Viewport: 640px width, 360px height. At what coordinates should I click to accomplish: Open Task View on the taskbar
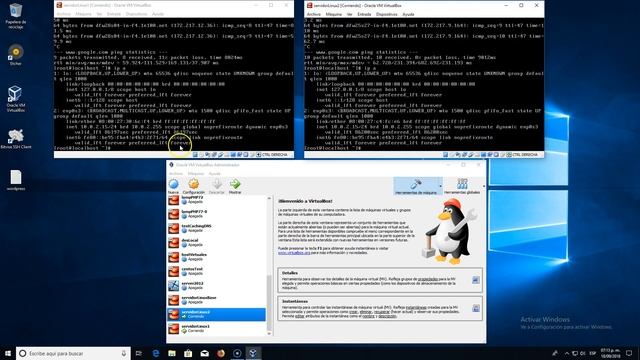pyautogui.click(x=139, y=353)
